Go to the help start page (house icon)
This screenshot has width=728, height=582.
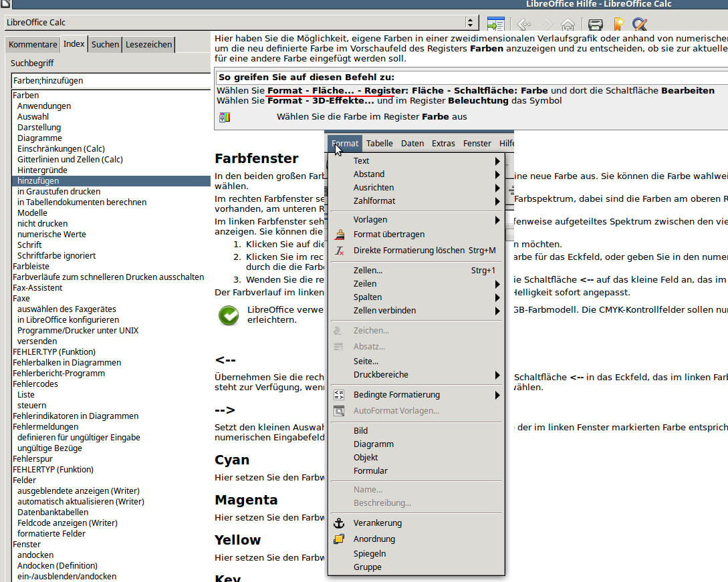(568, 23)
